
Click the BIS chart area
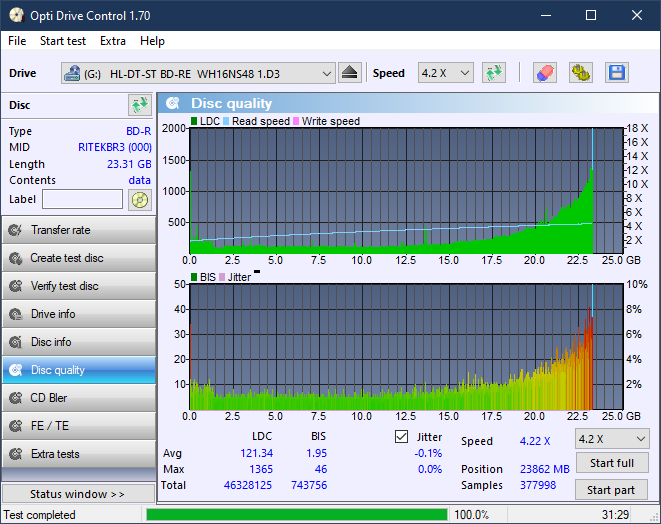click(x=406, y=347)
